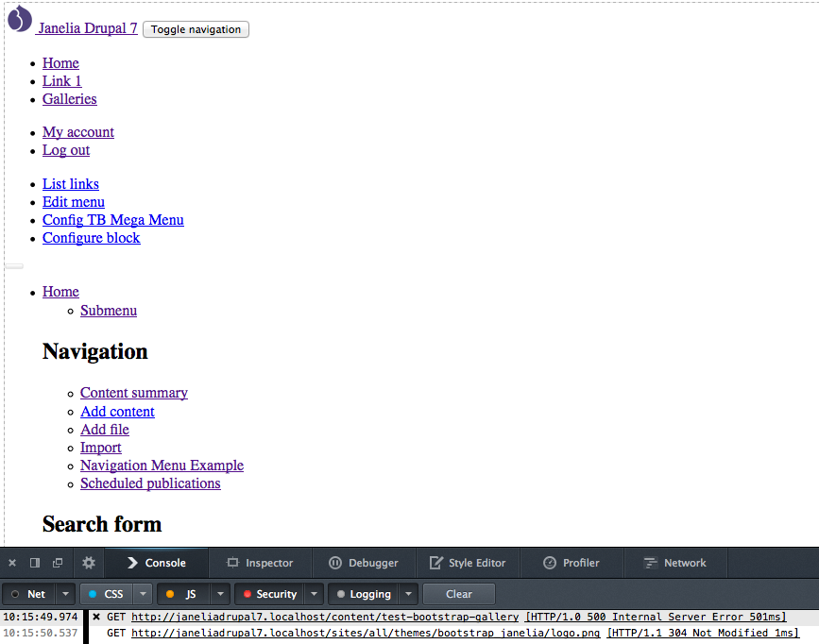The width and height of the screenshot is (819, 644).
Task: Undock DevTools using the separate-window icon
Action: pos(57,562)
